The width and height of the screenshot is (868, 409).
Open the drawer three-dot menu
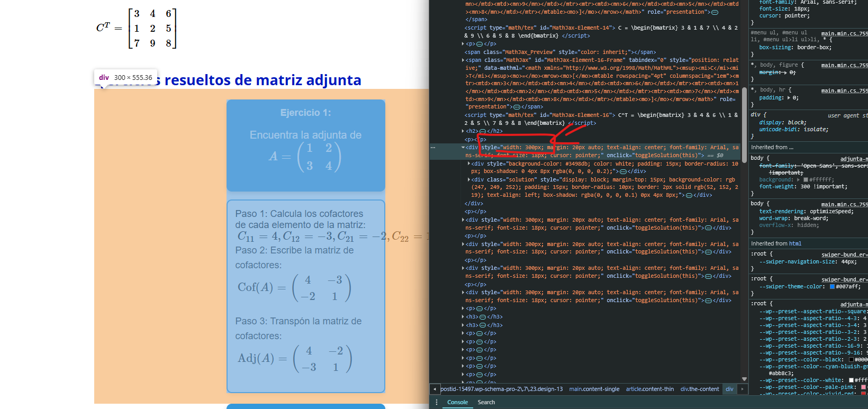click(x=436, y=403)
